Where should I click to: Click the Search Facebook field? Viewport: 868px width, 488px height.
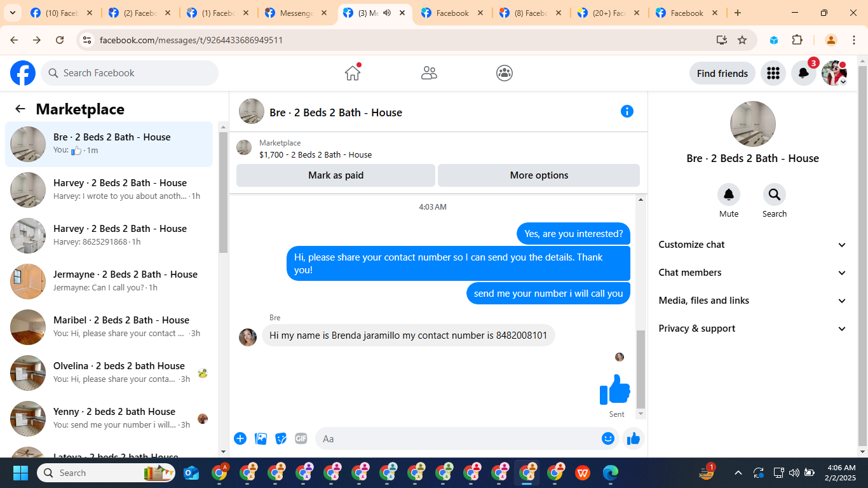(x=130, y=73)
